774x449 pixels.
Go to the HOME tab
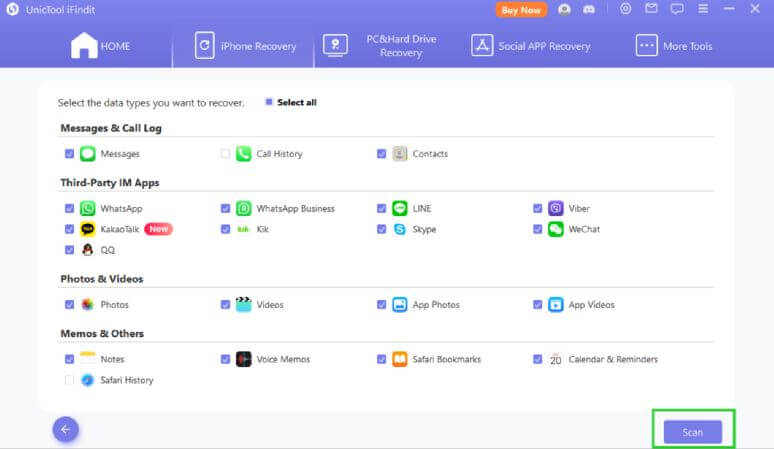pos(101,46)
